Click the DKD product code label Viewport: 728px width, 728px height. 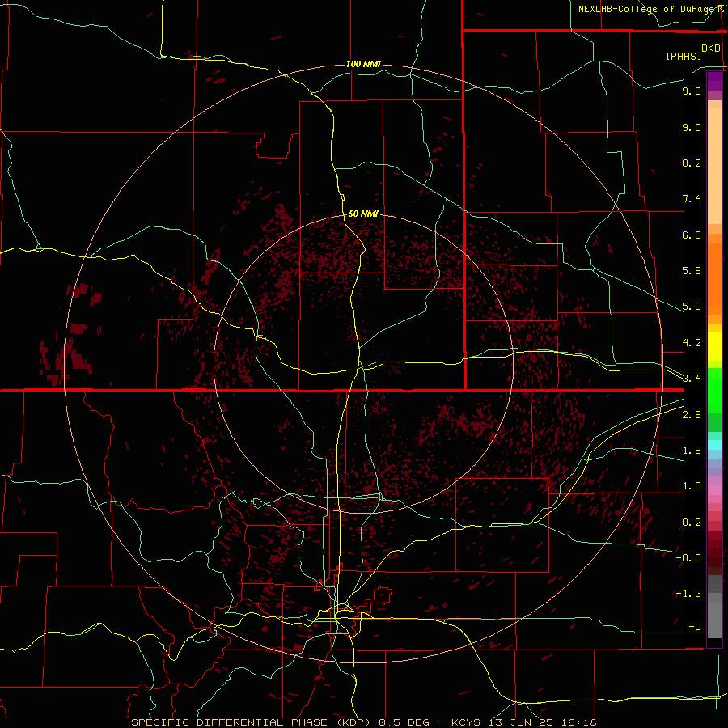[711, 49]
